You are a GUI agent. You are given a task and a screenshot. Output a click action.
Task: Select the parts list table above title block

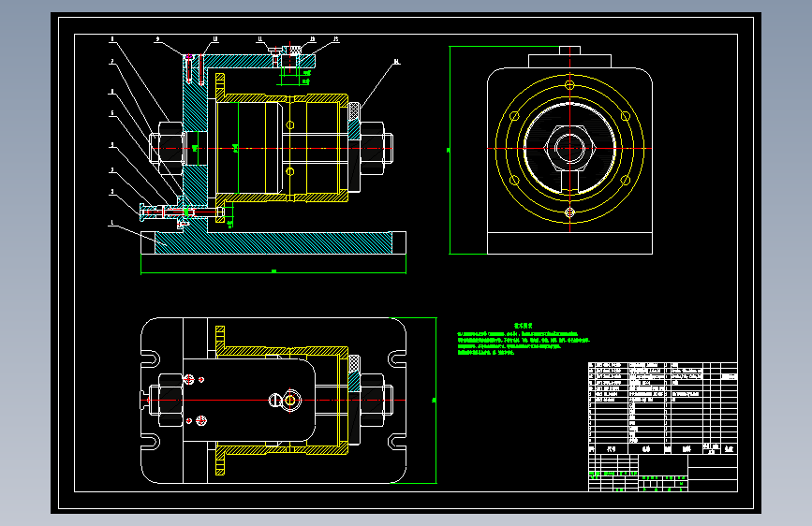[663, 408]
